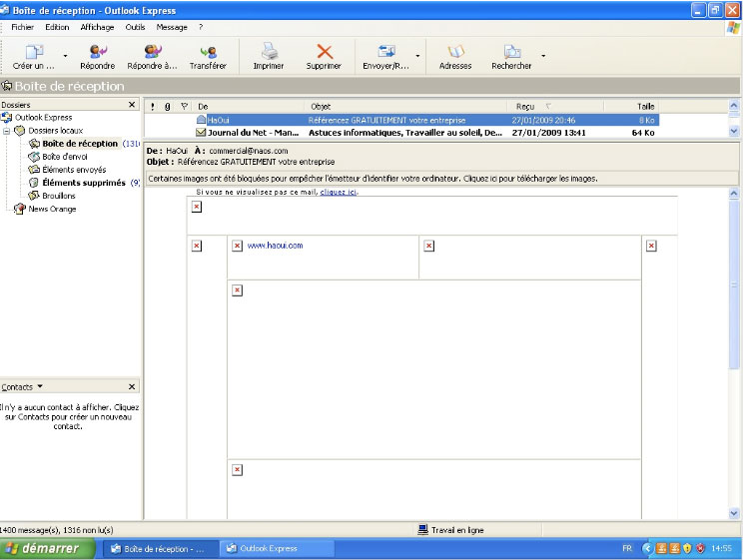Click the www.haoui.com link
749x560 pixels.
point(275,245)
